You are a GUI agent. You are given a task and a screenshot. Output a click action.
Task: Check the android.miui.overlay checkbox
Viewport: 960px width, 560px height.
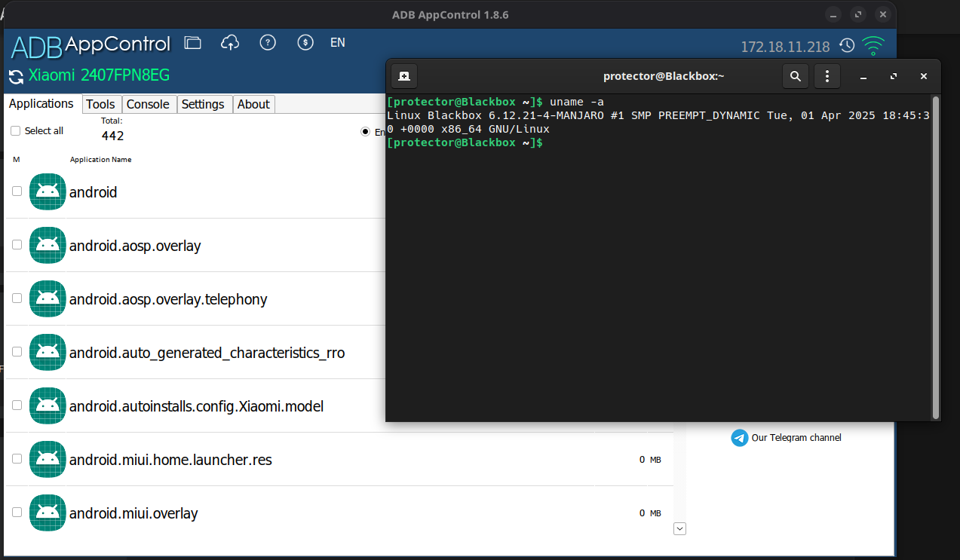[17, 513]
